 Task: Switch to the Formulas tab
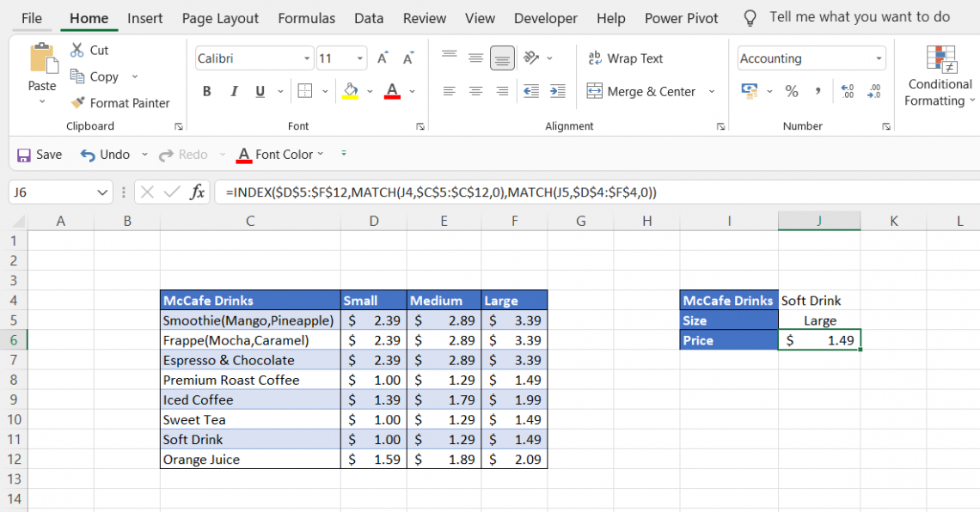pos(306,18)
